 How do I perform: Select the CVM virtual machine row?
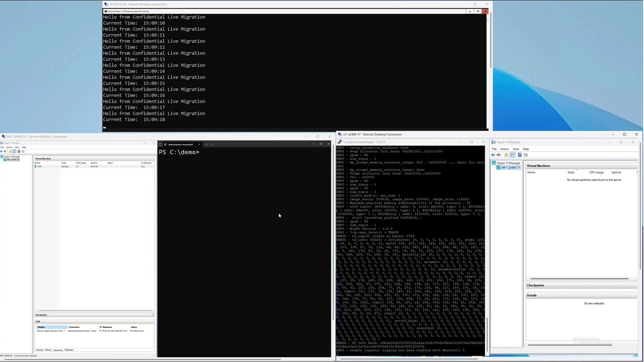pyautogui.click(x=94, y=166)
